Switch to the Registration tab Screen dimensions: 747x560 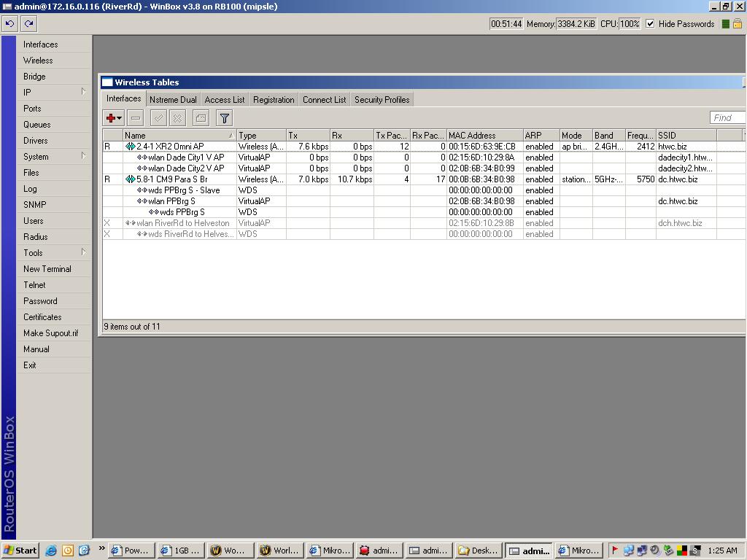tap(274, 99)
